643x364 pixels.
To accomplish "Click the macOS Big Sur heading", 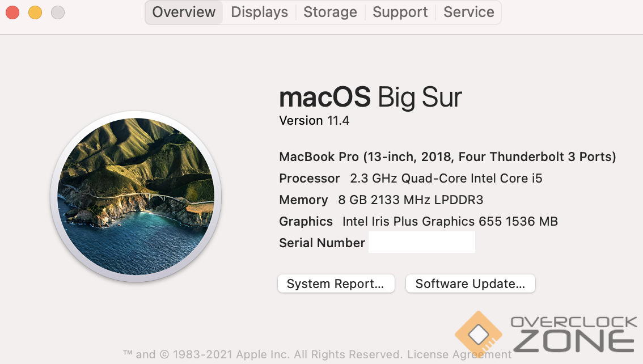I will [370, 97].
